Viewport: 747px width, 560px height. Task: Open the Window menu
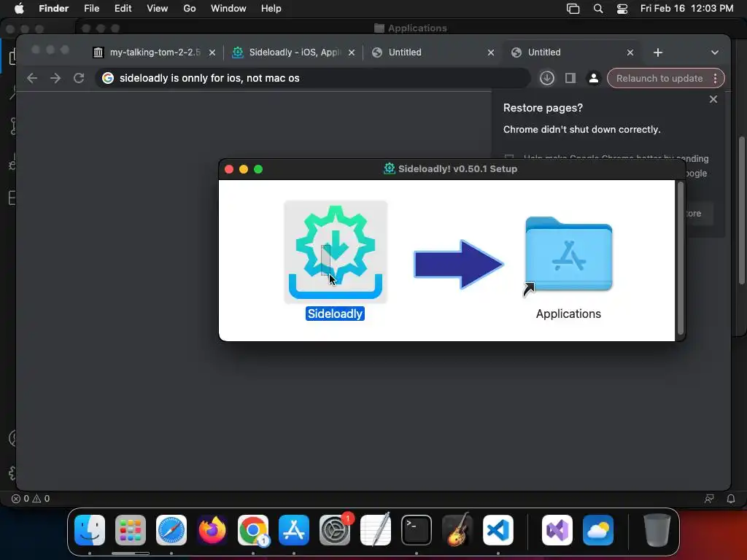click(x=228, y=9)
